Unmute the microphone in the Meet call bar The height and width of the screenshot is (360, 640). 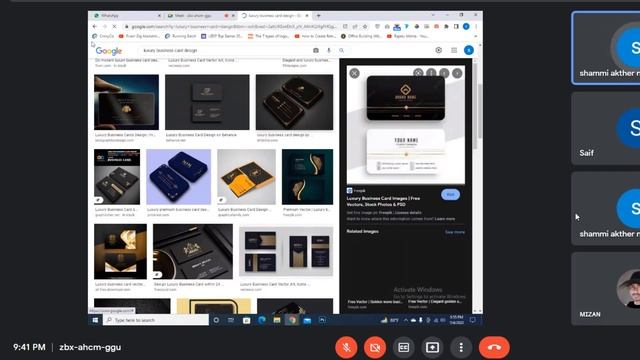(346, 347)
